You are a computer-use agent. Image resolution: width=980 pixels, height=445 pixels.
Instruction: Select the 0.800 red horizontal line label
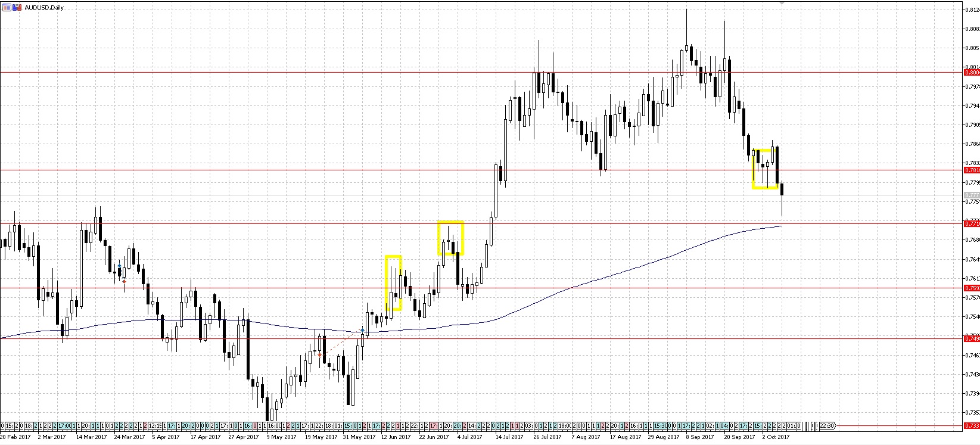click(x=972, y=73)
